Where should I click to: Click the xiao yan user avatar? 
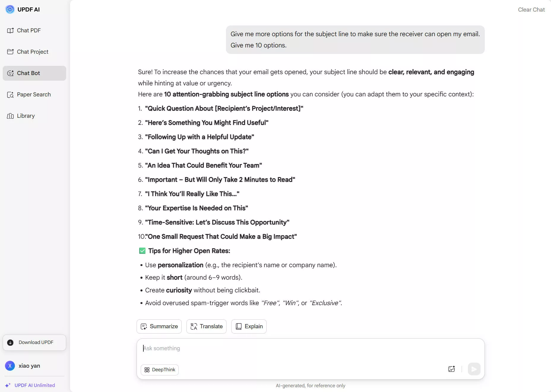point(10,366)
